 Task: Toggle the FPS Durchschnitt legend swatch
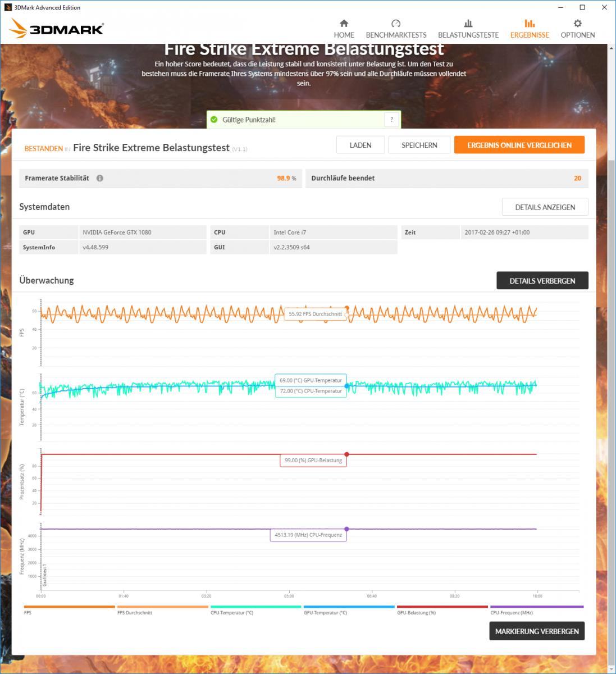[162, 607]
